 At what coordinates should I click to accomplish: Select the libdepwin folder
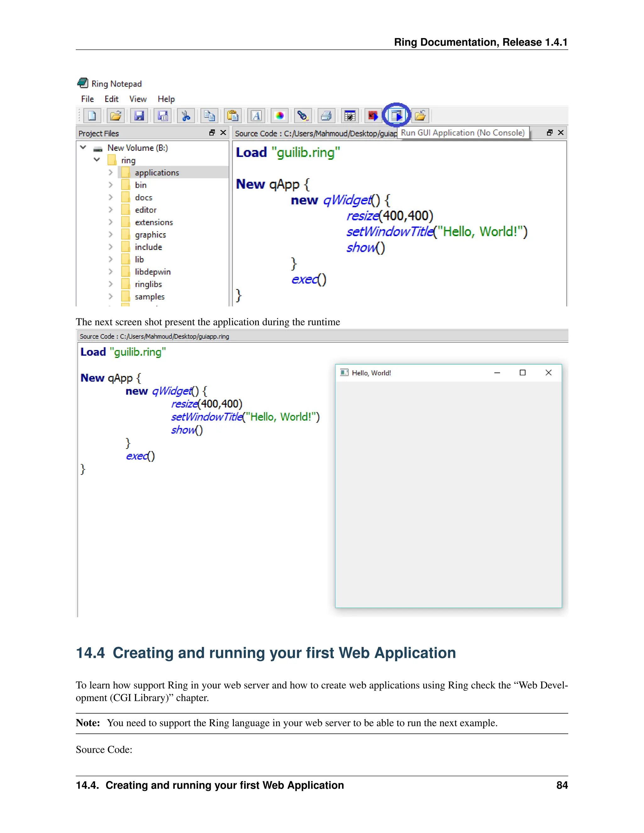152,272
